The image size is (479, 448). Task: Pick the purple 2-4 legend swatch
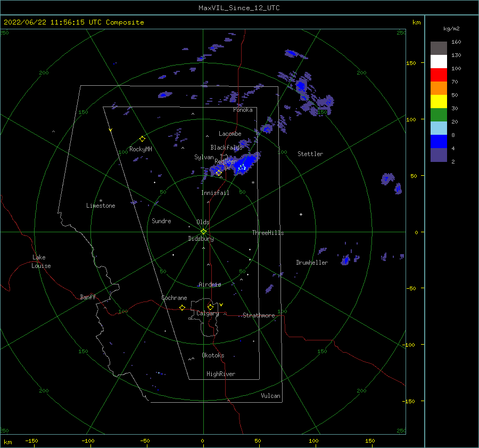tap(439, 155)
